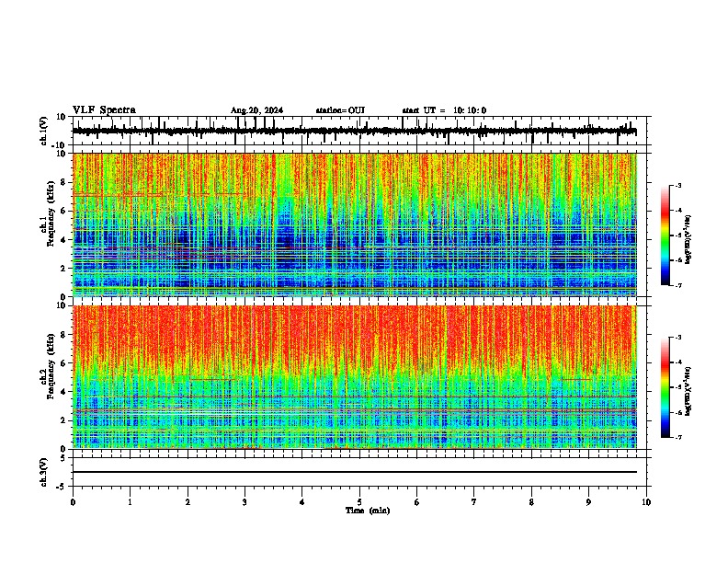
Task: Click inside the ch.2 spectrogram panel
Action: (354, 377)
